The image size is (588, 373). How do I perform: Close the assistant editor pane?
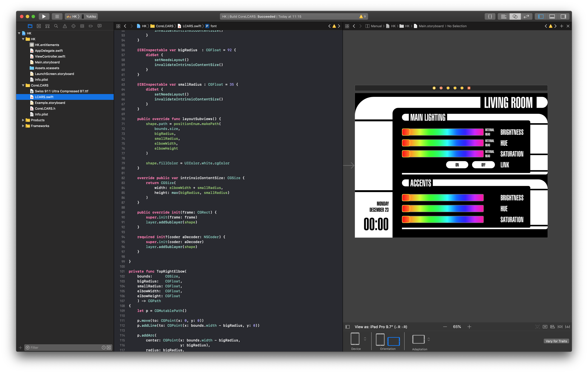coord(568,26)
